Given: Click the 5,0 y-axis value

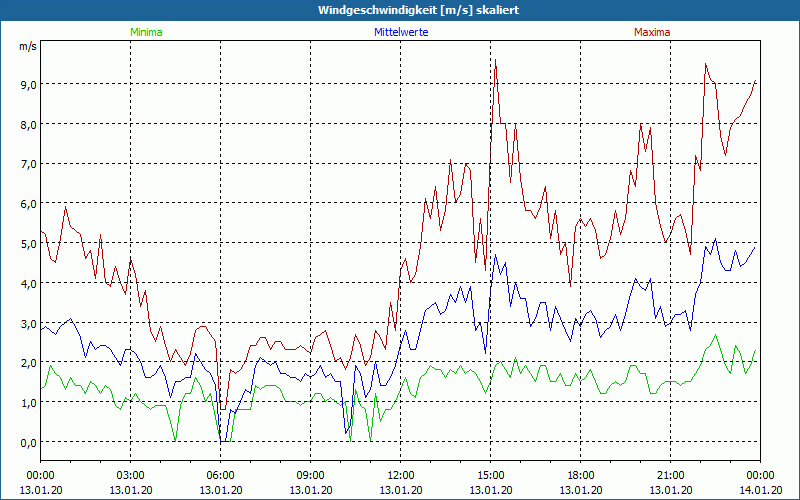Looking at the screenshot, I should 27,243.
